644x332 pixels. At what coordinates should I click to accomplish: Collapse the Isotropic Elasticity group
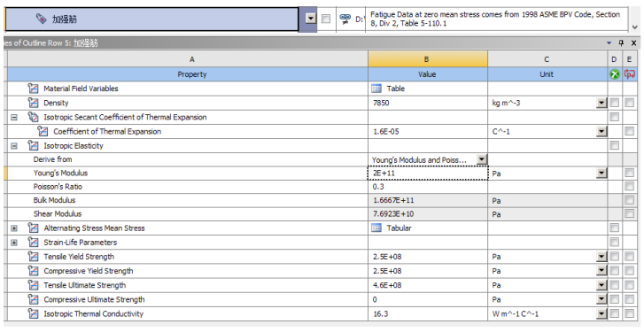(14, 146)
